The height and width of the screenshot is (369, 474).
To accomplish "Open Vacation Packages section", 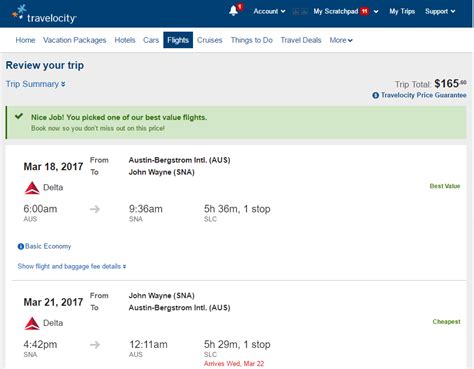I will 75,40.
